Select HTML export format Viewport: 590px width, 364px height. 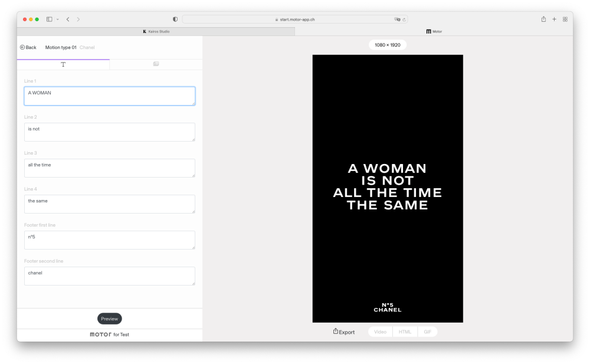[405, 332]
